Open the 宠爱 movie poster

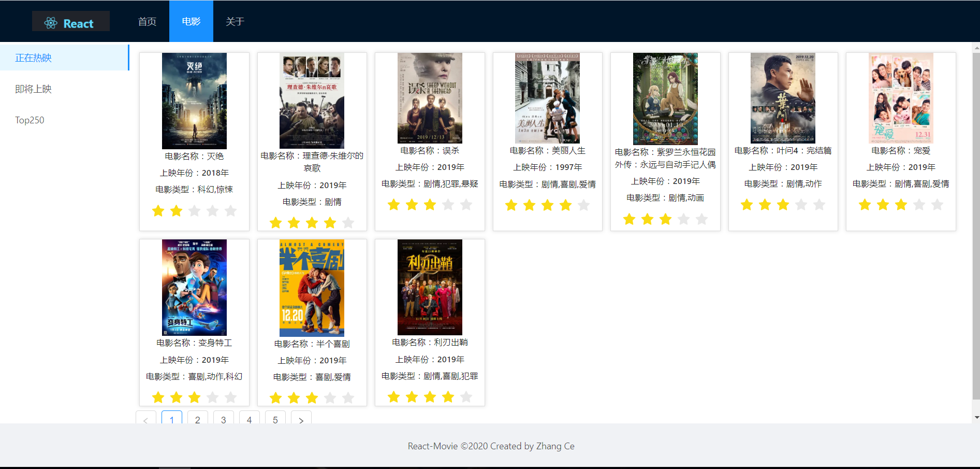901,98
